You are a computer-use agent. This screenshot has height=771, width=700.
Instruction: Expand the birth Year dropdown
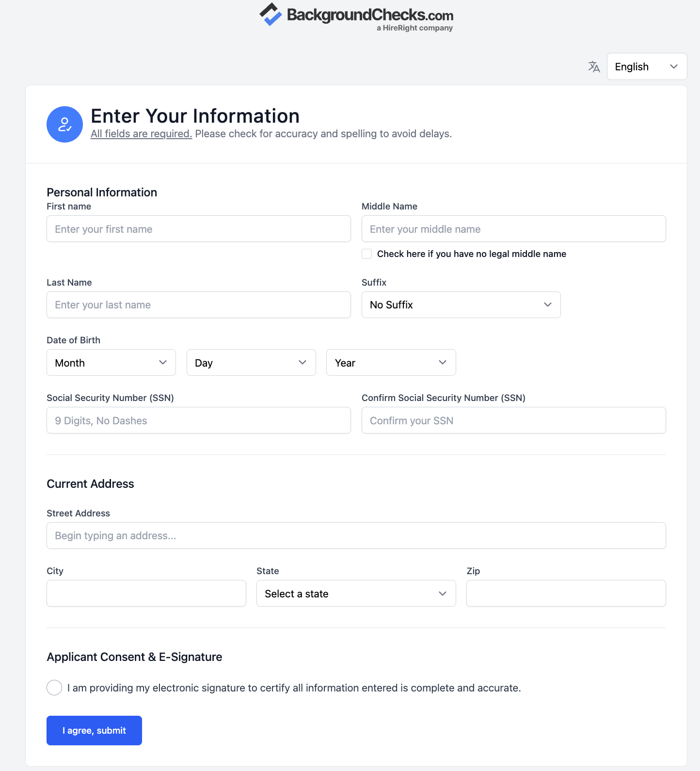[x=391, y=363]
